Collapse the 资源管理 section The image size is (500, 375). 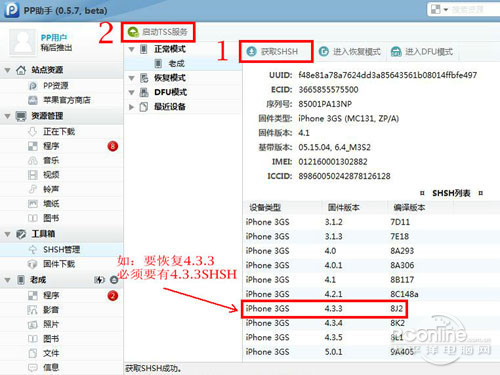(7, 116)
